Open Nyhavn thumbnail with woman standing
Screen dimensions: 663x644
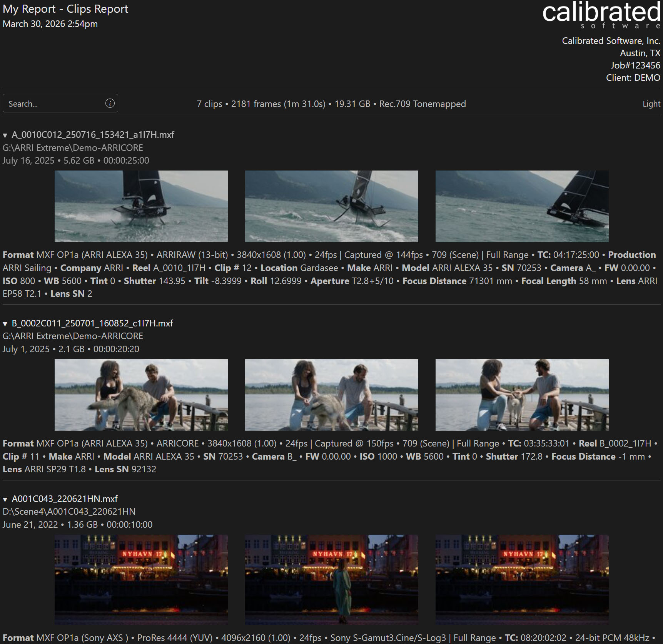pyautogui.click(x=331, y=579)
